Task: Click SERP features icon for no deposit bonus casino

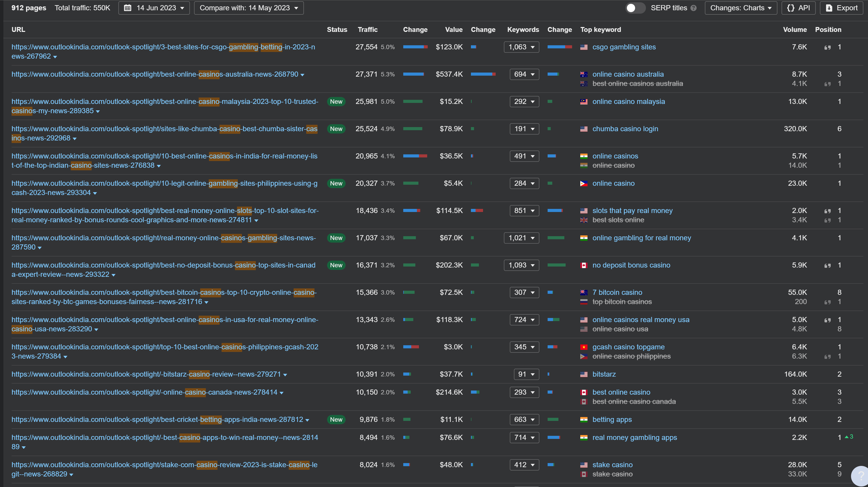Action: [827, 266]
